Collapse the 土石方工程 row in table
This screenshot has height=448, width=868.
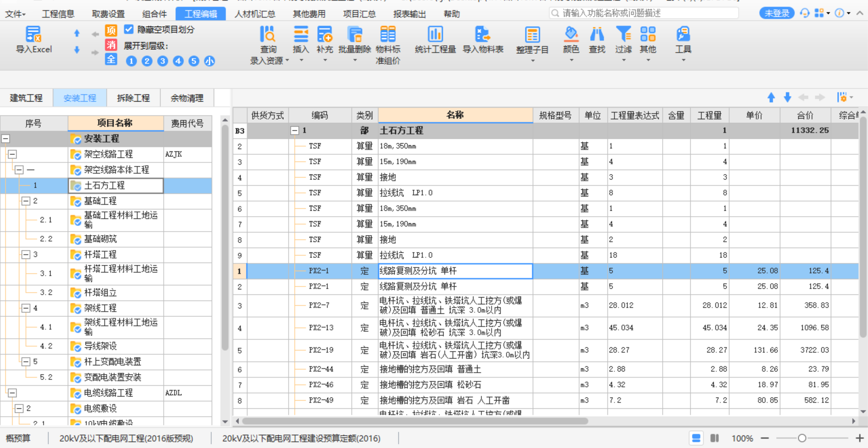click(x=295, y=131)
